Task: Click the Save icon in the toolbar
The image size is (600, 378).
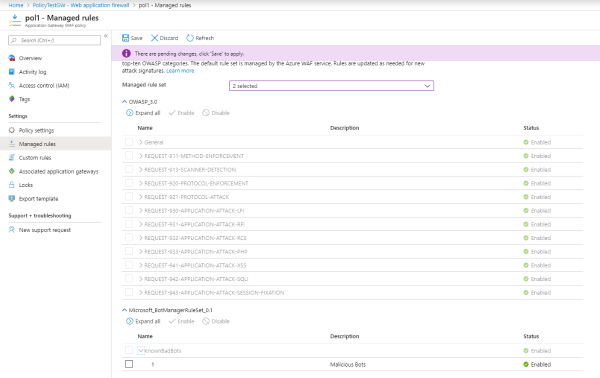Action: click(126, 38)
